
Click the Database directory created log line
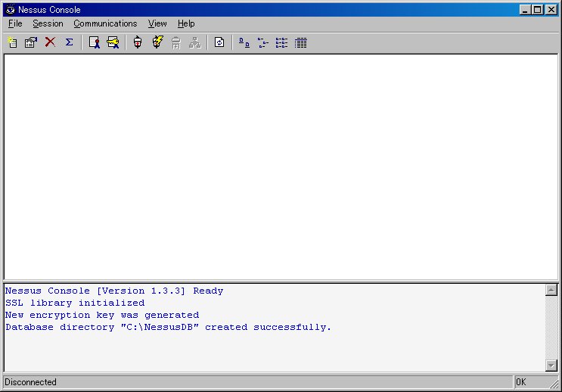[x=168, y=328]
